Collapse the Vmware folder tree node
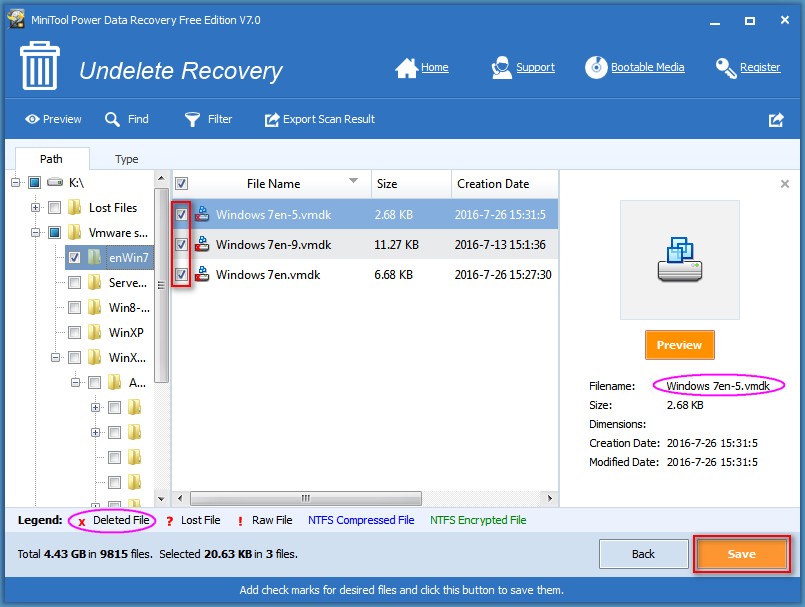 click(x=35, y=233)
